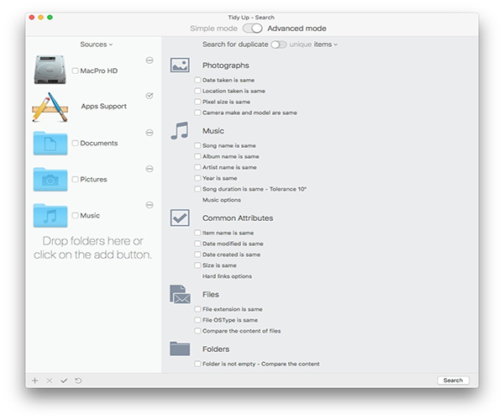
Task: Click the Apps Support application icon
Action: click(x=50, y=108)
